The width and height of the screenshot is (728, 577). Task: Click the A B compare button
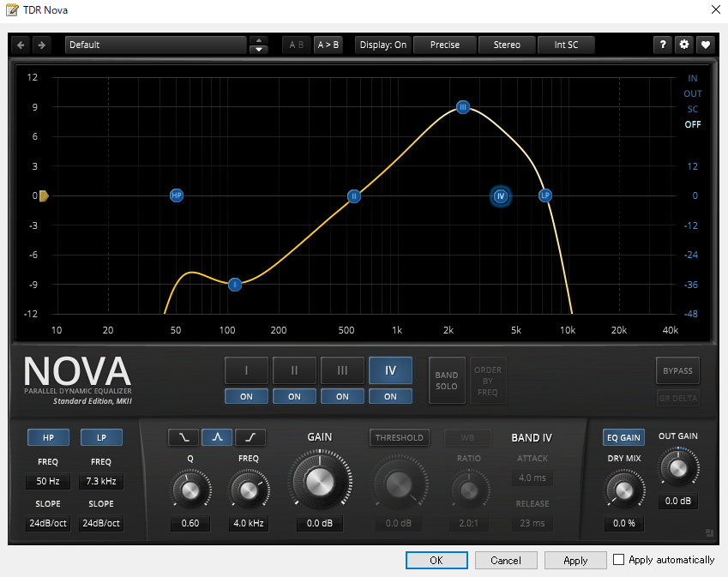coord(296,45)
